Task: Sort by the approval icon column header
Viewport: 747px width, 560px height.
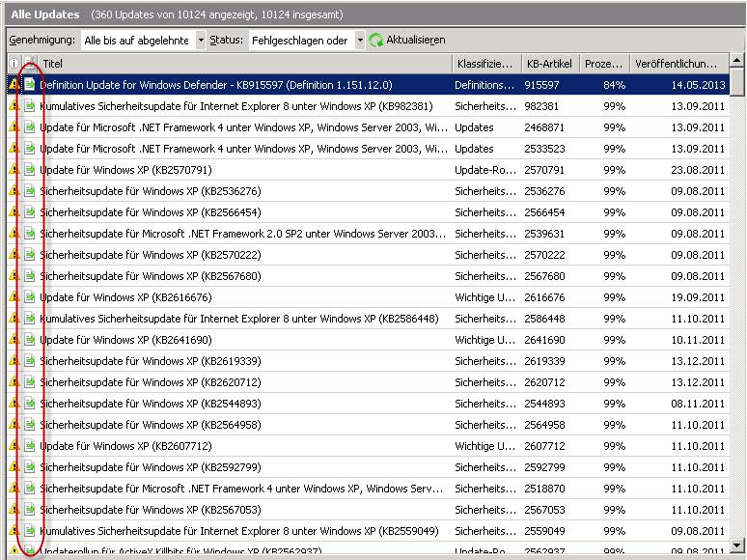Action: tap(30, 64)
